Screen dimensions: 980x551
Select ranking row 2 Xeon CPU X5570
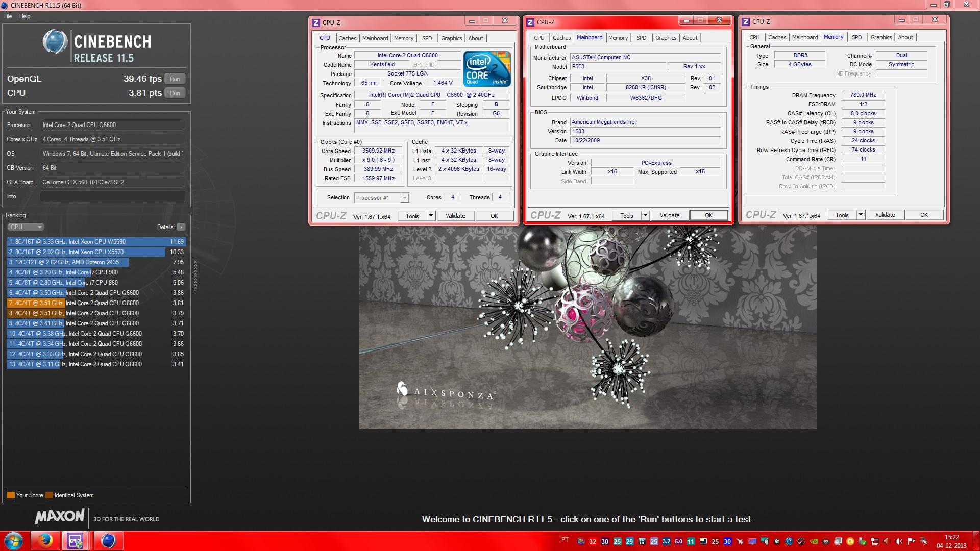(96, 252)
